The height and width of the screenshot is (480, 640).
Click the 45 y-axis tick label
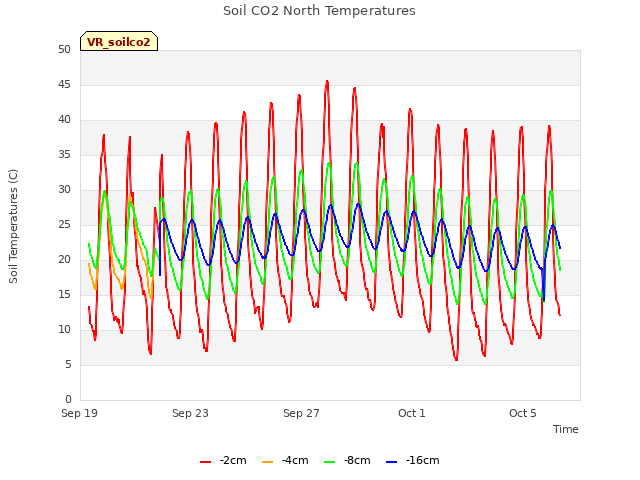coord(64,84)
